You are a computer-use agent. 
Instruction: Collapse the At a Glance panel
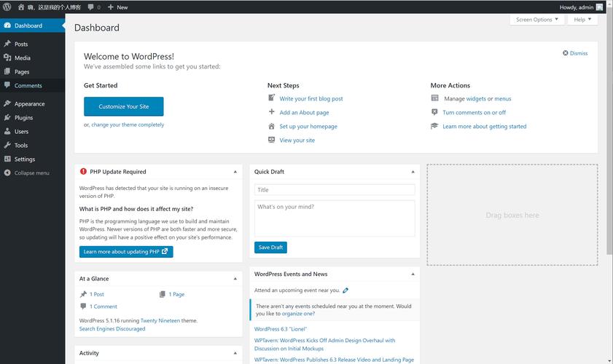235,279
